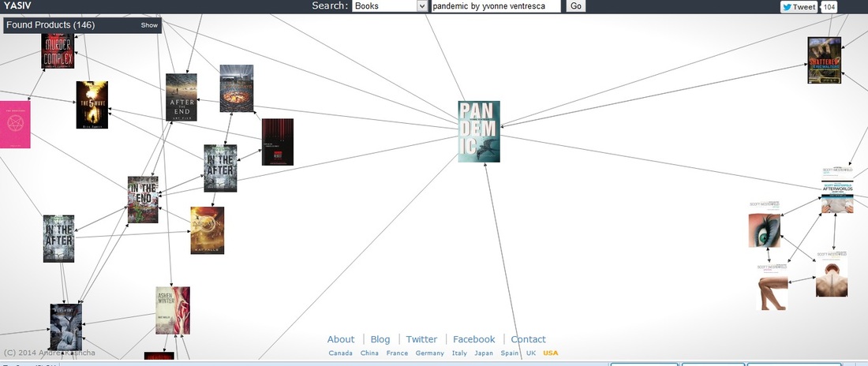
Task: Open the Books category dropdown
Action: (x=391, y=6)
